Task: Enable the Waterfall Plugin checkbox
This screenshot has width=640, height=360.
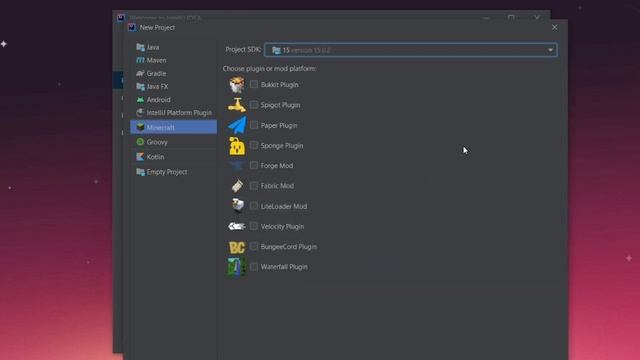Action: (x=254, y=267)
